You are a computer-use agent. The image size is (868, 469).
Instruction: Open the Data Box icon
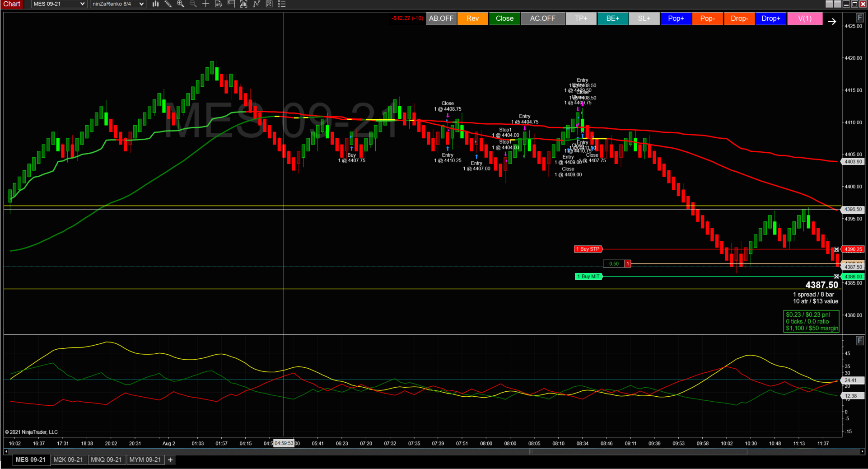(x=219, y=4)
